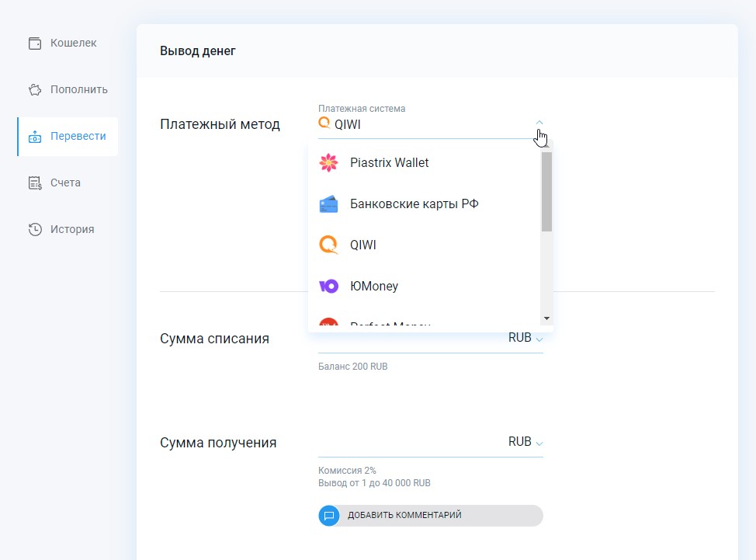The image size is (756, 560).
Task: Open the Сумма получения RUB currency dropdown
Action: pyautogui.click(x=525, y=442)
